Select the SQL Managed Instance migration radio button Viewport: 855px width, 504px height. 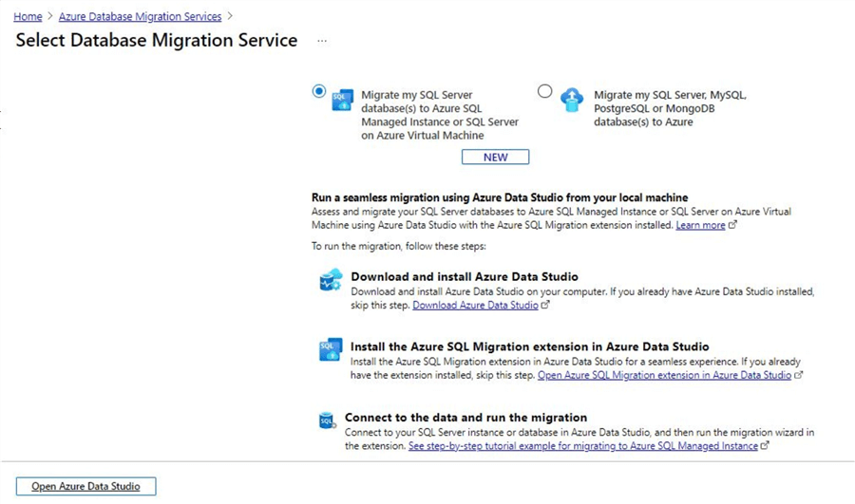(319, 91)
